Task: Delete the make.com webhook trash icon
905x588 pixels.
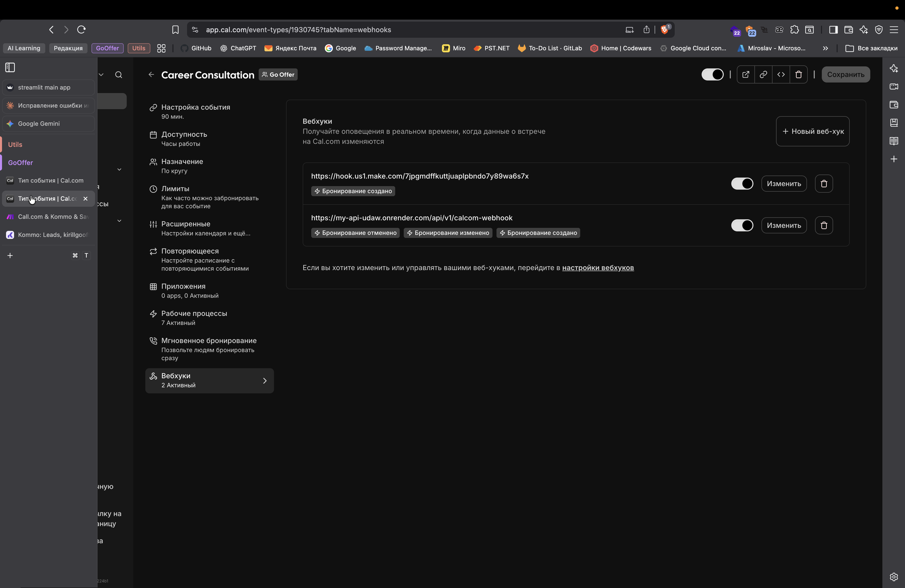Action: (x=824, y=184)
